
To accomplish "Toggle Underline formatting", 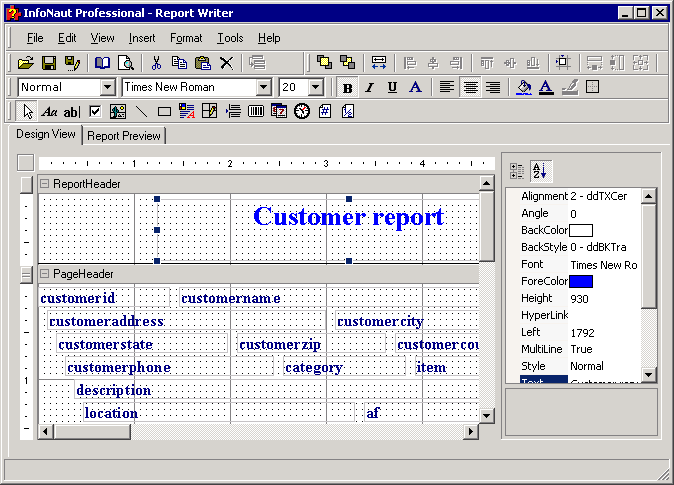I will pos(392,88).
